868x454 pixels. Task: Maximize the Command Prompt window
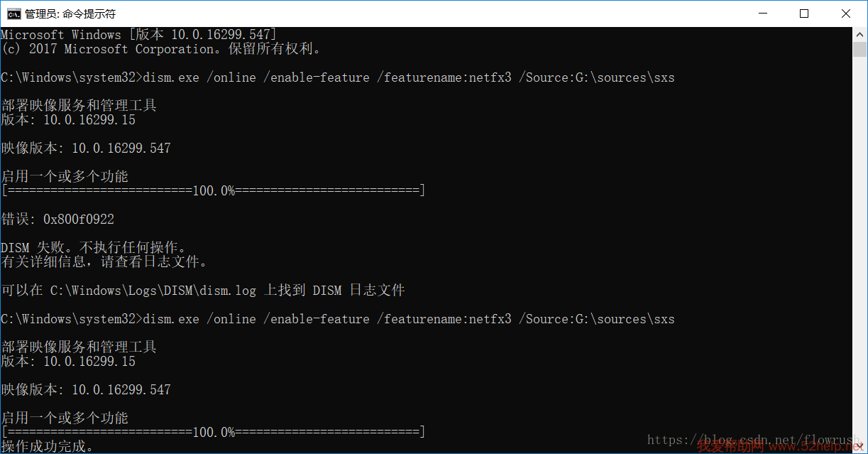[803, 13]
